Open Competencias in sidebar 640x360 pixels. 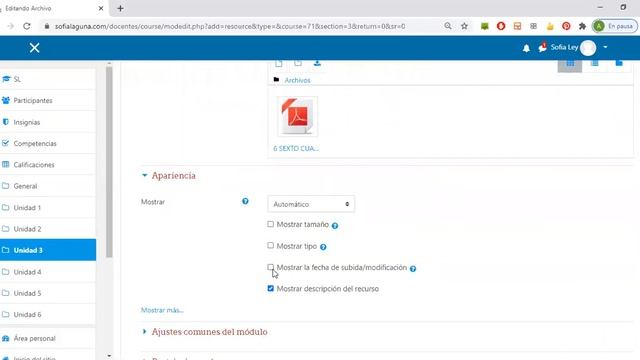point(48,143)
